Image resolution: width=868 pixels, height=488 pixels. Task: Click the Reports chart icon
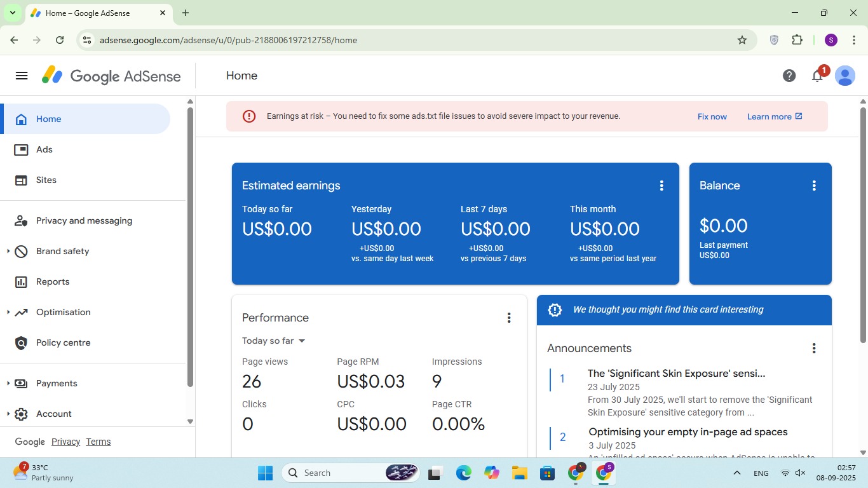click(21, 281)
